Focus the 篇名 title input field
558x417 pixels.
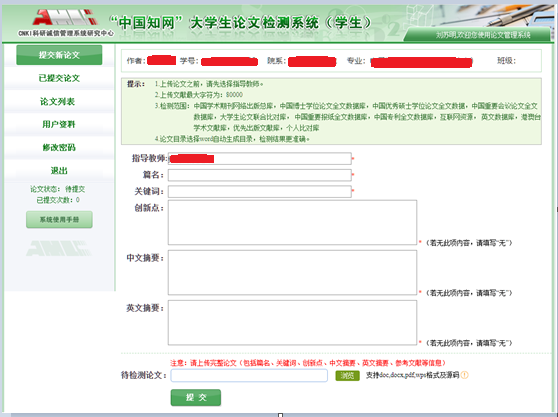260,175
